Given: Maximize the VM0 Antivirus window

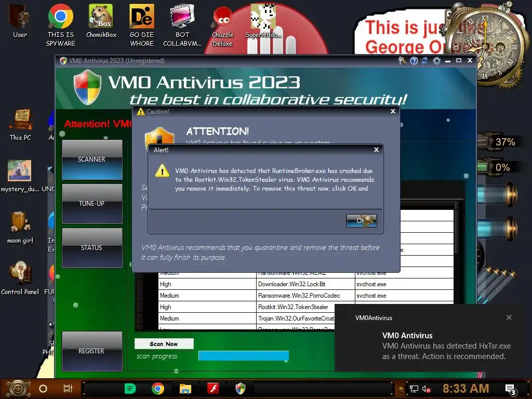Looking at the screenshot, I should [459, 60].
